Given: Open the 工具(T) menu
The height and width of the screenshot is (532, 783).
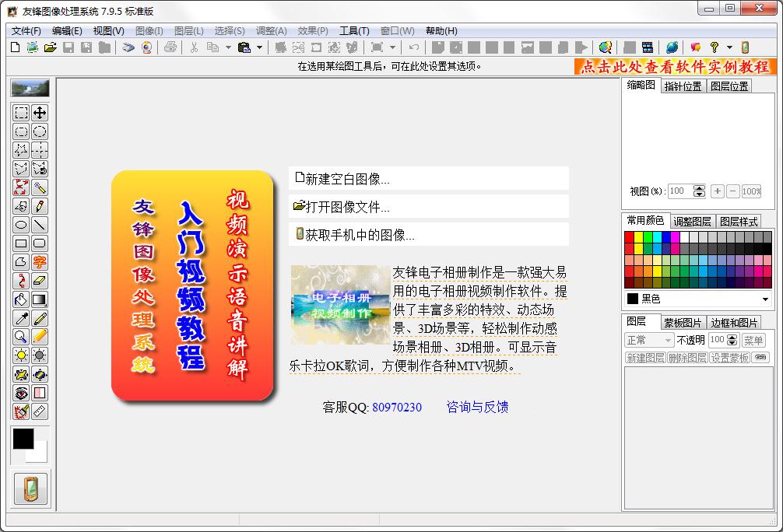Looking at the screenshot, I should (x=354, y=30).
